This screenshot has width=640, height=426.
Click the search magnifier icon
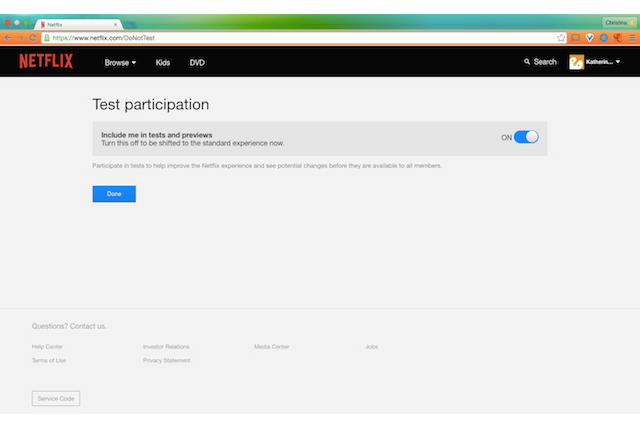pos(528,62)
